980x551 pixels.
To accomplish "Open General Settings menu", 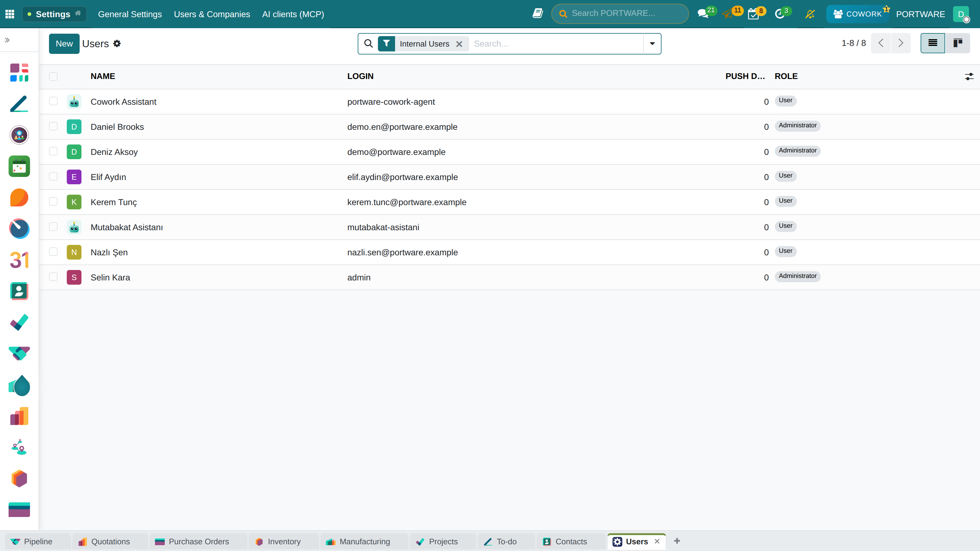I will click(130, 14).
